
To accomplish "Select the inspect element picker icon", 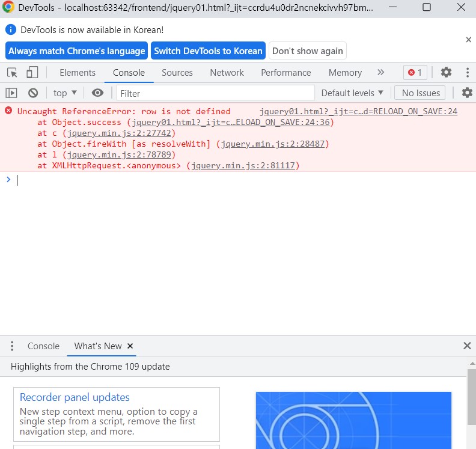I will point(12,73).
